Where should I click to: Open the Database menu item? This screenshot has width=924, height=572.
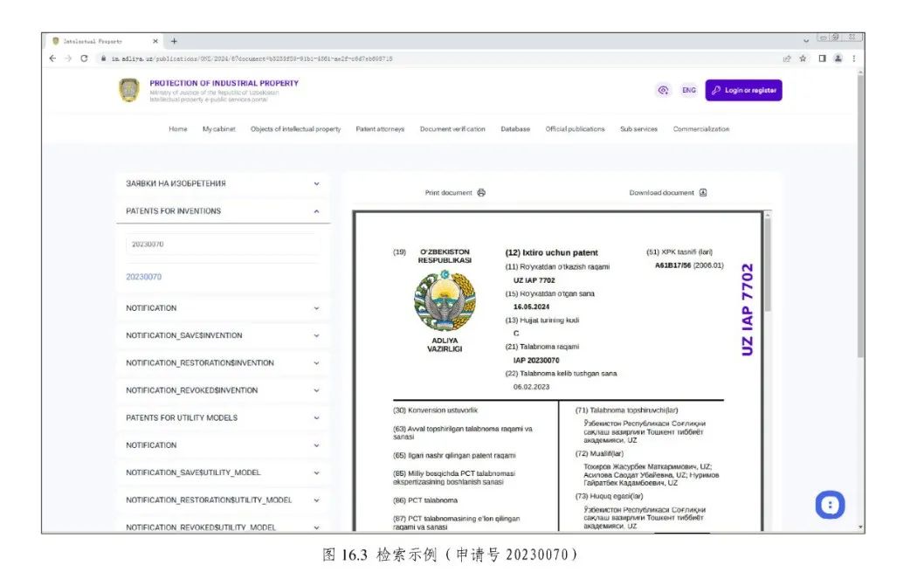point(514,129)
